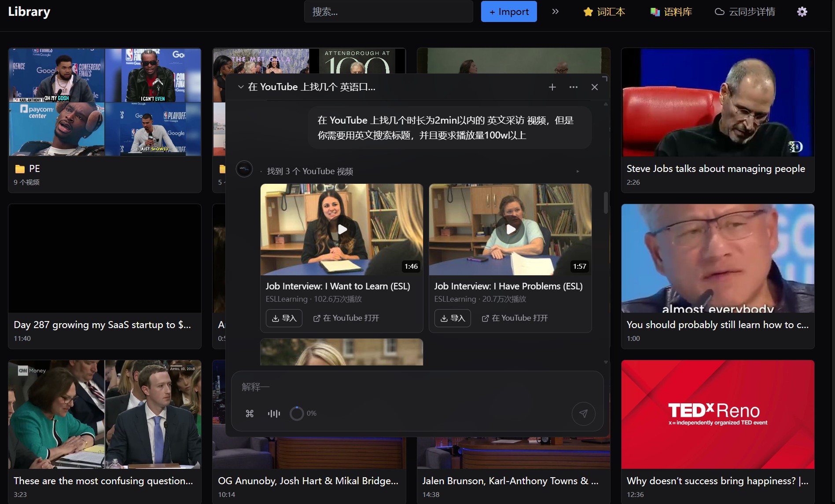The image size is (835, 504).
Task: Open the 词汇本 vocabulary book
Action: click(604, 12)
